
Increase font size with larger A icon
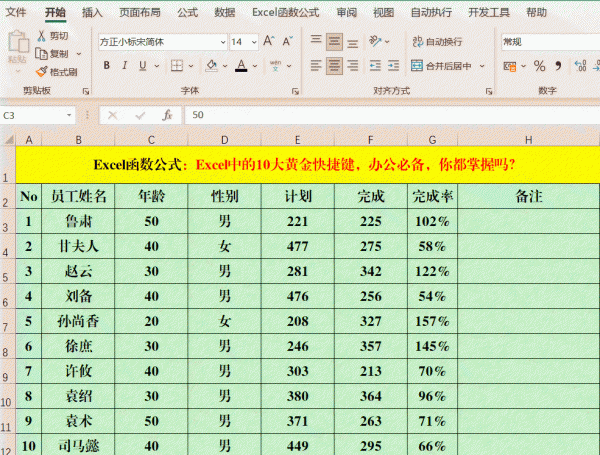pos(269,41)
